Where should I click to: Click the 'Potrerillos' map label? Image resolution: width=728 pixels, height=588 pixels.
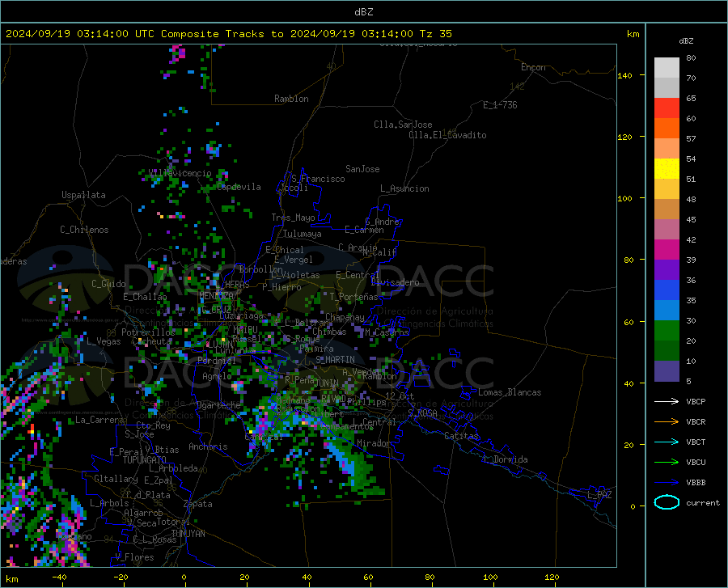click(x=148, y=332)
